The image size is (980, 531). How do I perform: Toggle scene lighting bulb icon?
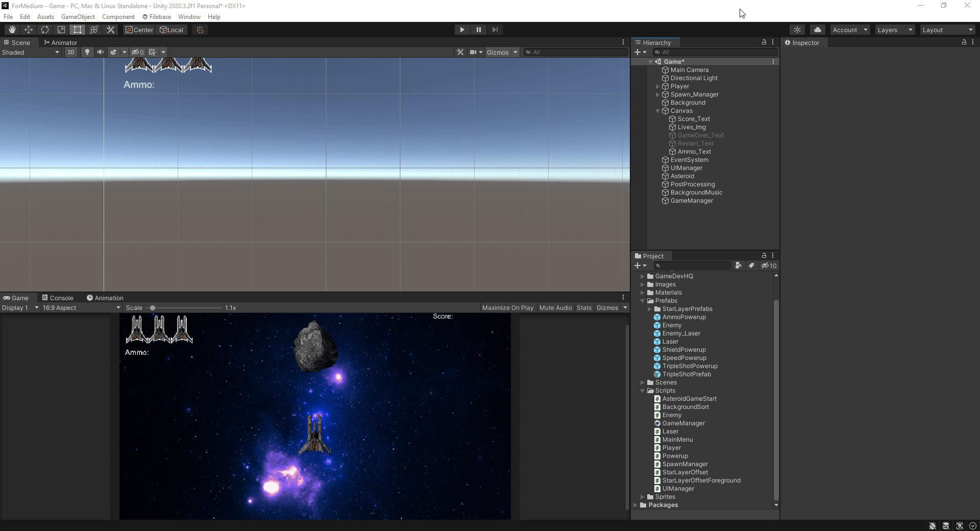[x=87, y=52]
